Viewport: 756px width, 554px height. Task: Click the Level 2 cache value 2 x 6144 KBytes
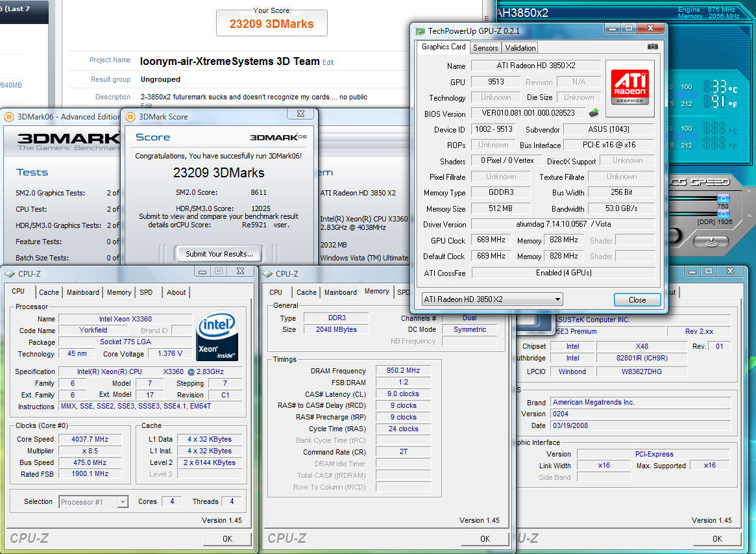(x=209, y=462)
